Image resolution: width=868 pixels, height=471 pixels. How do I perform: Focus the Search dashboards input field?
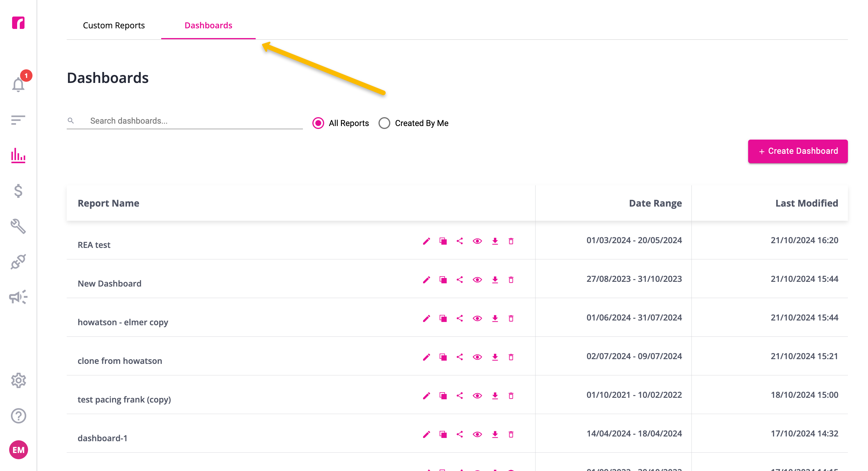point(185,121)
